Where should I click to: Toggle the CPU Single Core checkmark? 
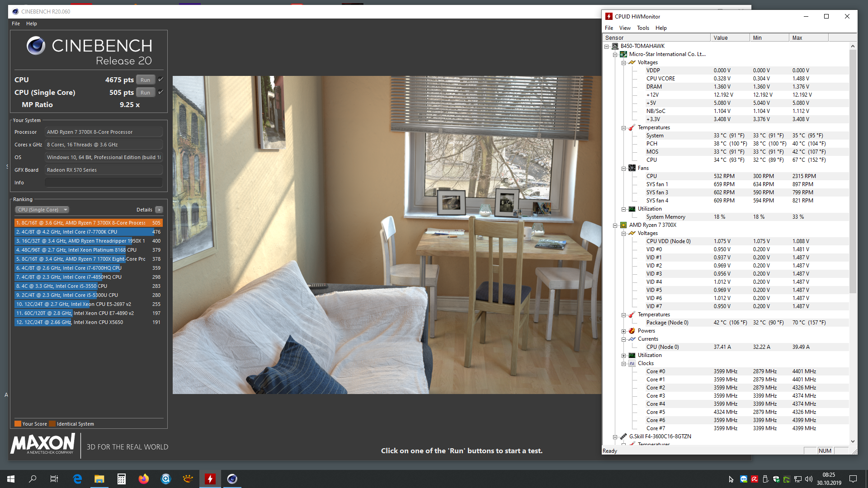tap(160, 92)
